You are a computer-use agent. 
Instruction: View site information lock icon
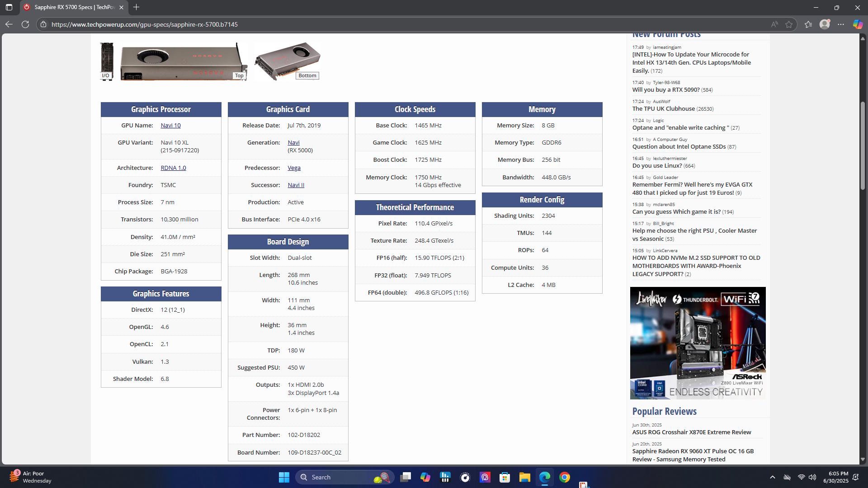click(x=43, y=24)
